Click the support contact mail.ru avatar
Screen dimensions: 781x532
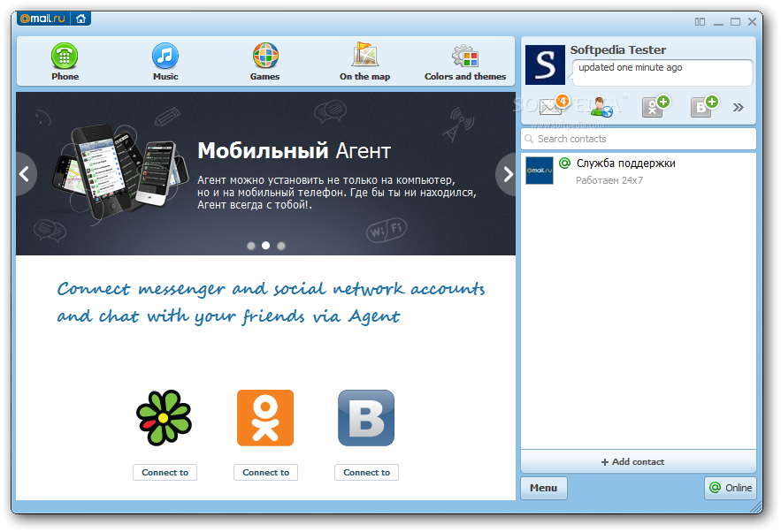540,171
